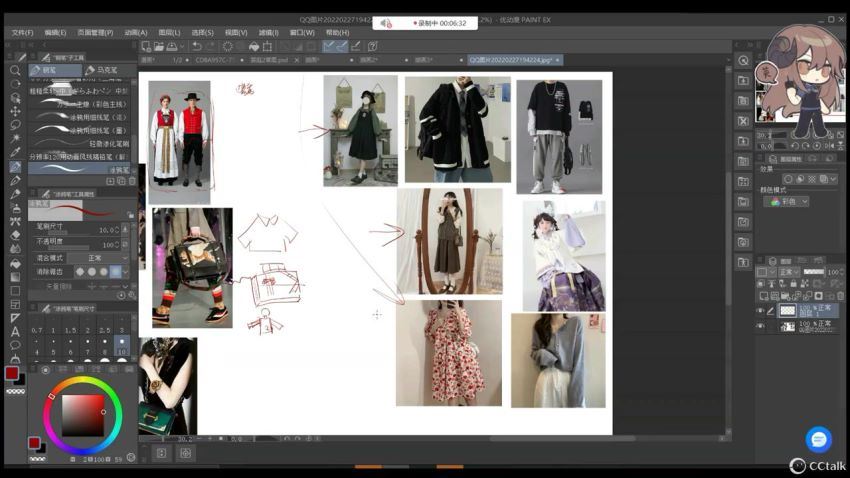Expand anti-aliasing options dropdown arrow
The image size is (850, 478).
click(x=126, y=272)
